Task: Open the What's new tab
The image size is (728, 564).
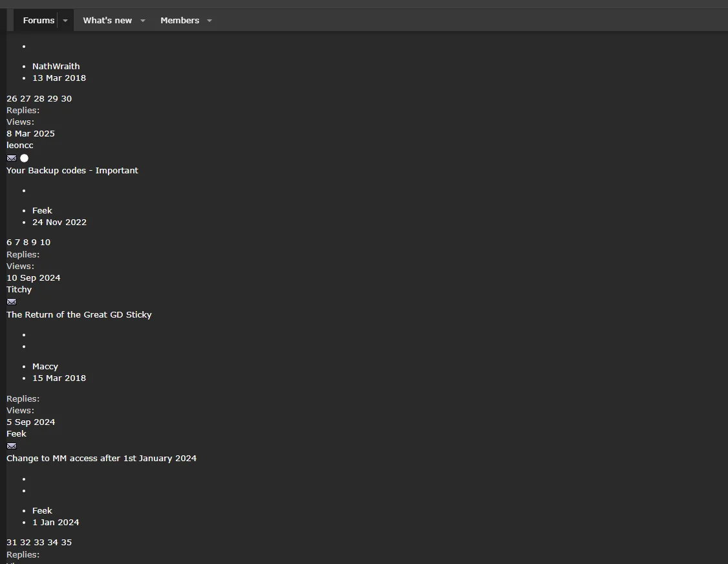Action: point(107,21)
